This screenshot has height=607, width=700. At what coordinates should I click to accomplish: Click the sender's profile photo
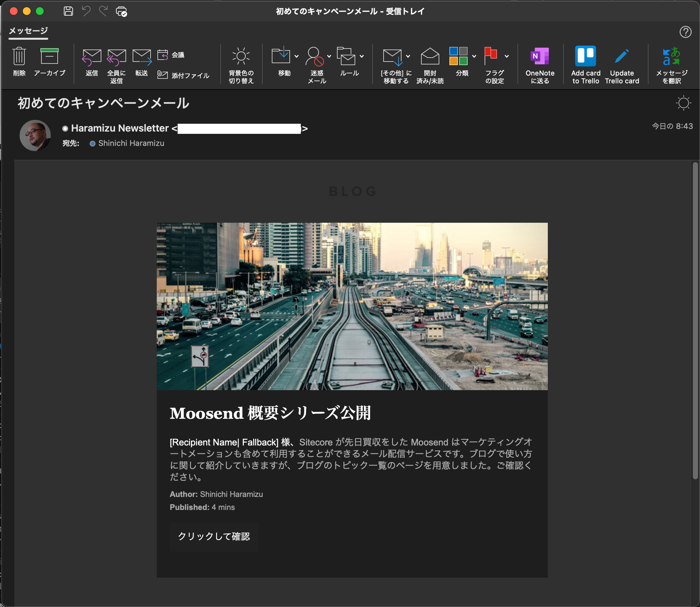click(35, 135)
